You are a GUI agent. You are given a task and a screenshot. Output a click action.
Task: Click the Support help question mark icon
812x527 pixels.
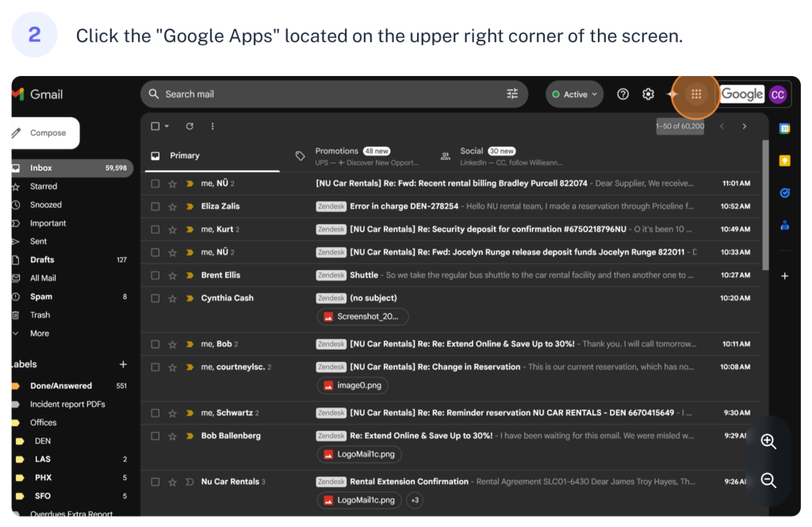pos(623,94)
